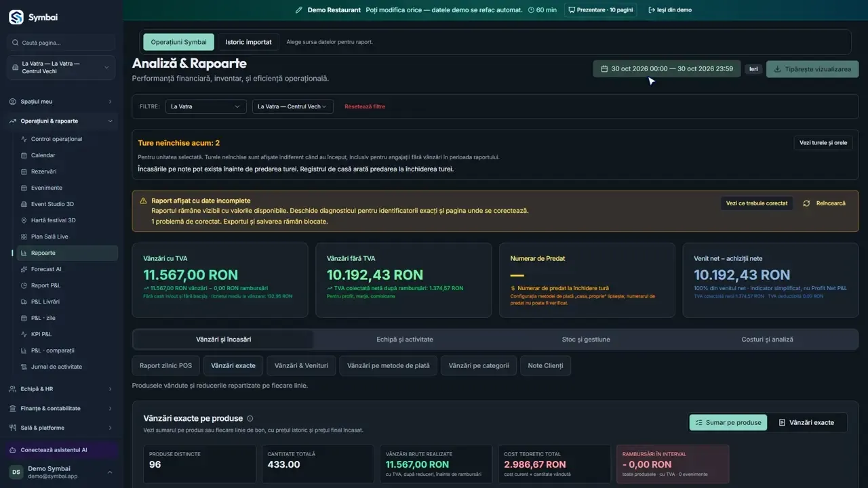Open Raport P&L using its sidebar icon
The width and height of the screenshot is (868, 488).
click(x=24, y=285)
